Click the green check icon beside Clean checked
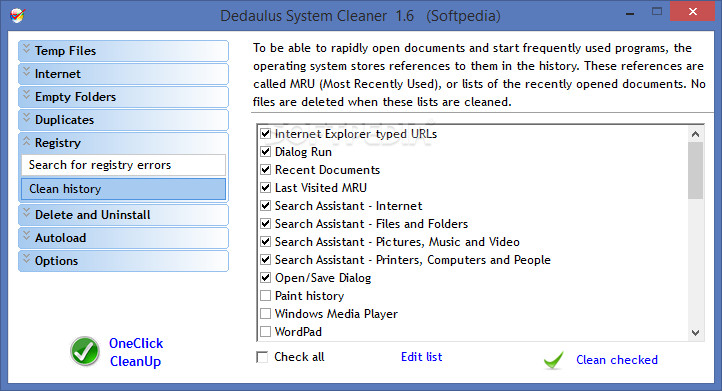 [x=554, y=360]
